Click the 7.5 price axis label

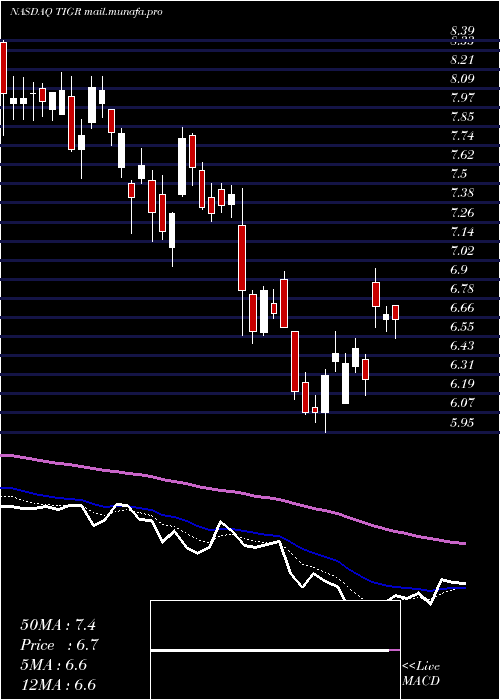point(459,174)
